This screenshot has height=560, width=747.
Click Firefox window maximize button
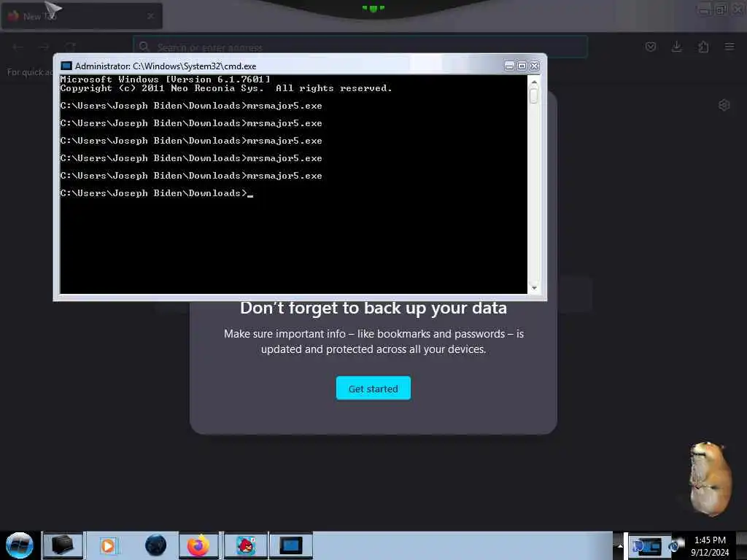(x=721, y=9)
